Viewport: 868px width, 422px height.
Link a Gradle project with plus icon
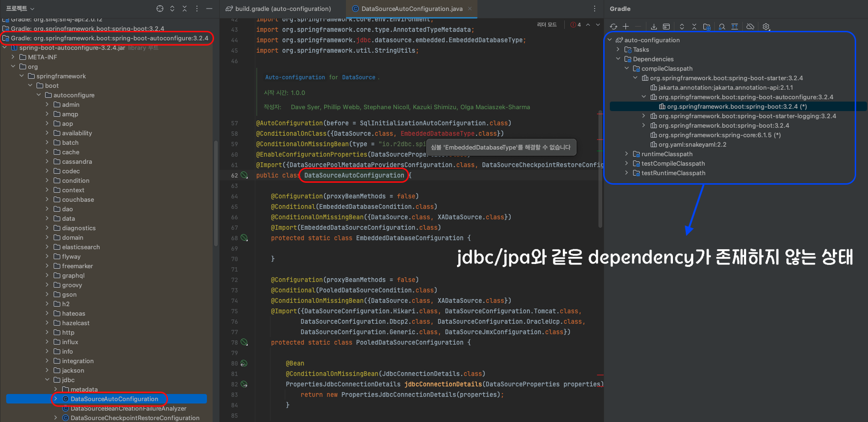625,27
